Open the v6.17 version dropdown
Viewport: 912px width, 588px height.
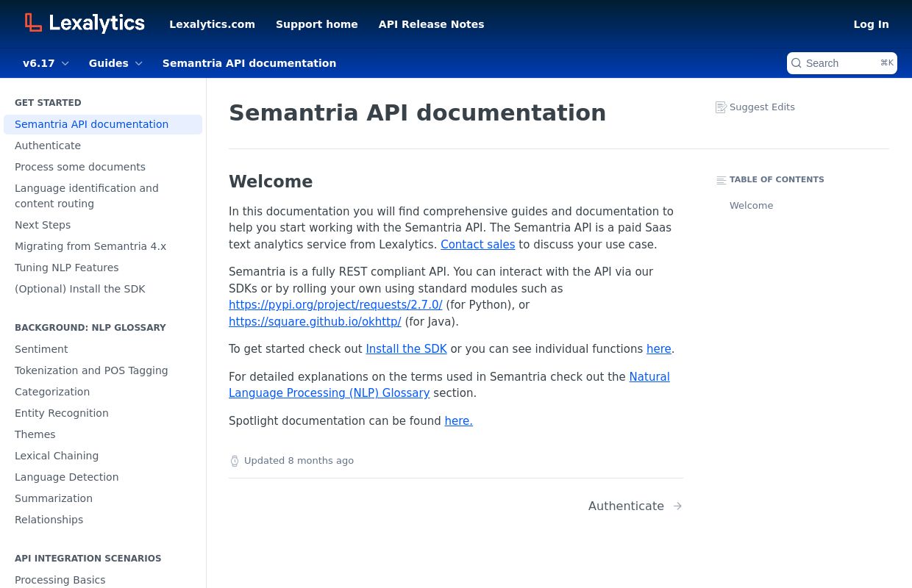46,63
